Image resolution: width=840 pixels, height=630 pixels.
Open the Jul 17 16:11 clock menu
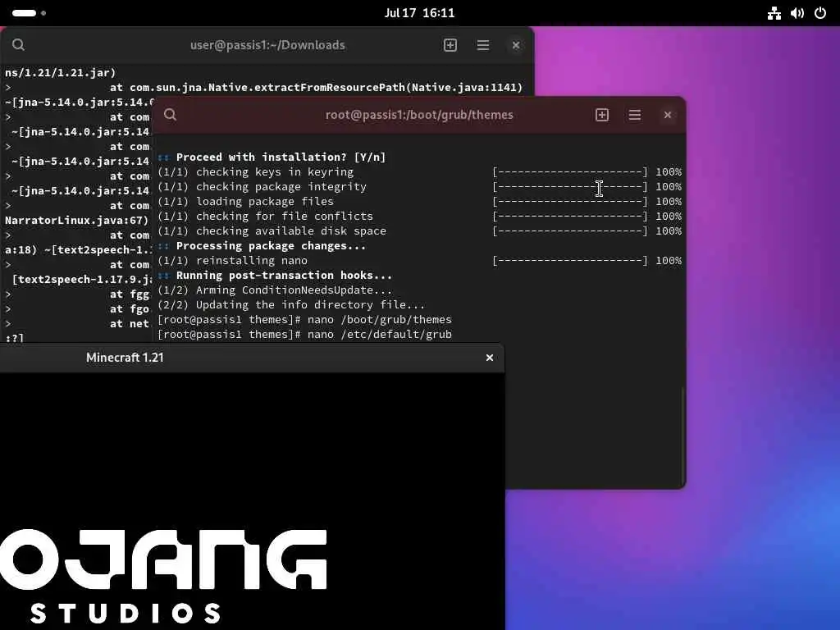pyautogui.click(x=419, y=13)
